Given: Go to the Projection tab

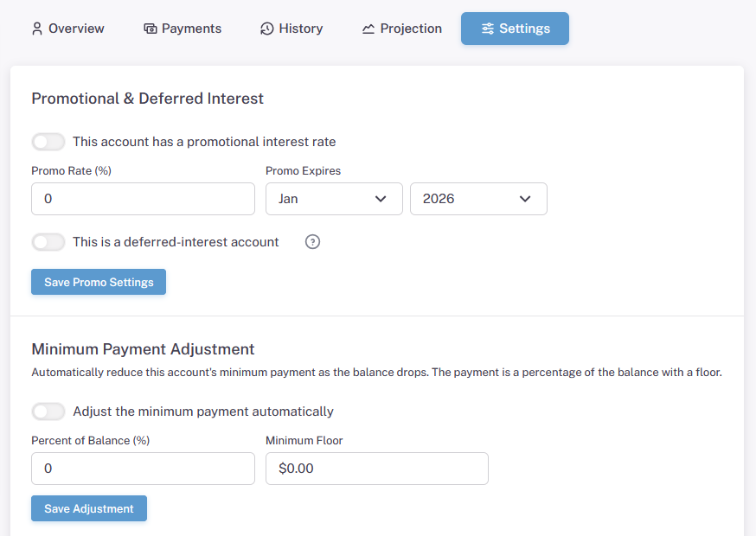Looking at the screenshot, I should 401,29.
